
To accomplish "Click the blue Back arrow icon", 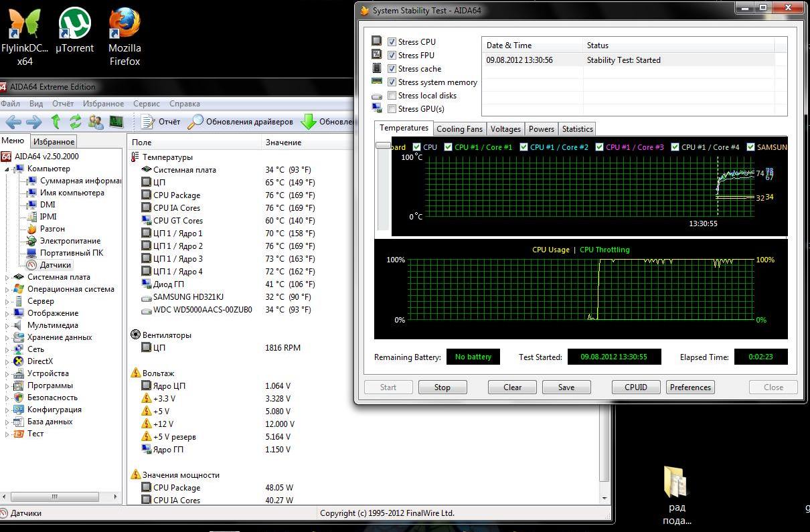I will coord(14,122).
